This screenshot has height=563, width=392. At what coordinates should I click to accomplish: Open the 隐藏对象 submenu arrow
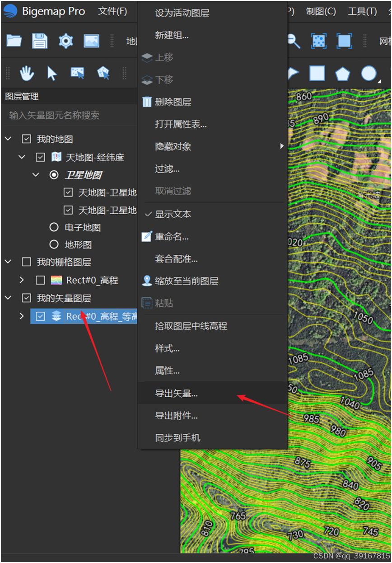click(282, 146)
